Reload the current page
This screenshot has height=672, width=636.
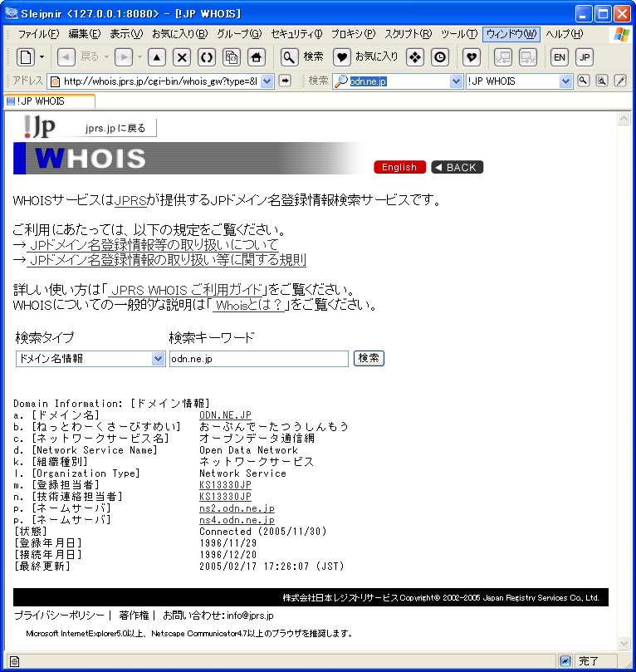pyautogui.click(x=207, y=57)
